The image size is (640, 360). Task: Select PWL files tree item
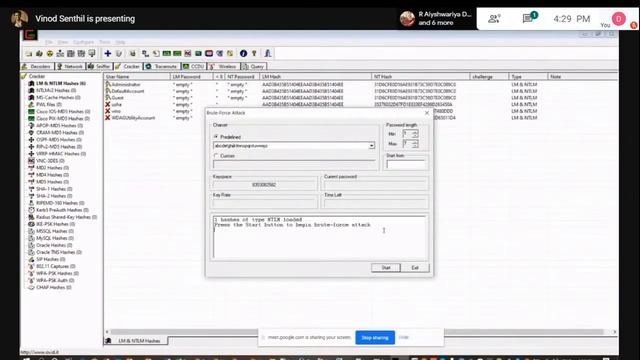pos(48,104)
